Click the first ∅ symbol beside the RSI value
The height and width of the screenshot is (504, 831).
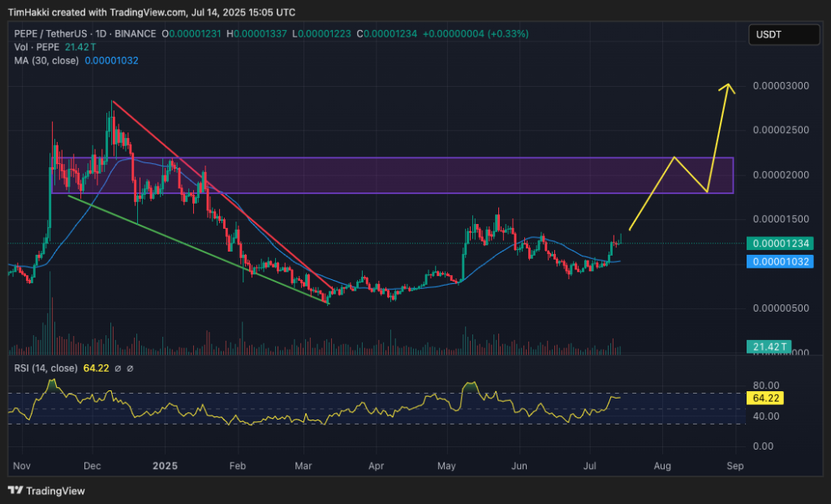(x=118, y=368)
